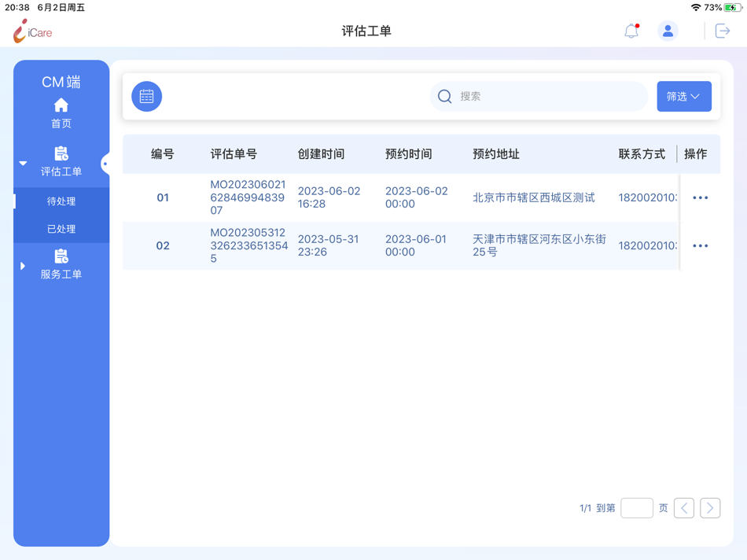Click the 1/1 page indicator
This screenshot has height=560, width=747.
click(585, 508)
